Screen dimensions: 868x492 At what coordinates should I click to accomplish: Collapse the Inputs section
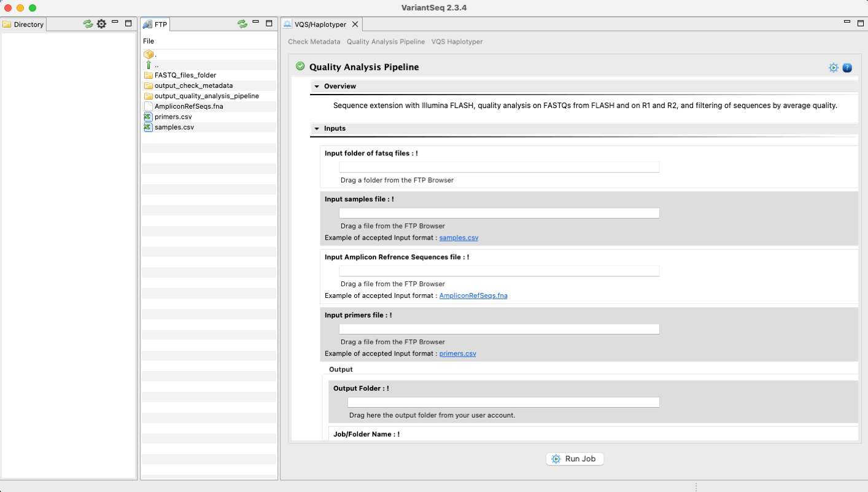[317, 129]
